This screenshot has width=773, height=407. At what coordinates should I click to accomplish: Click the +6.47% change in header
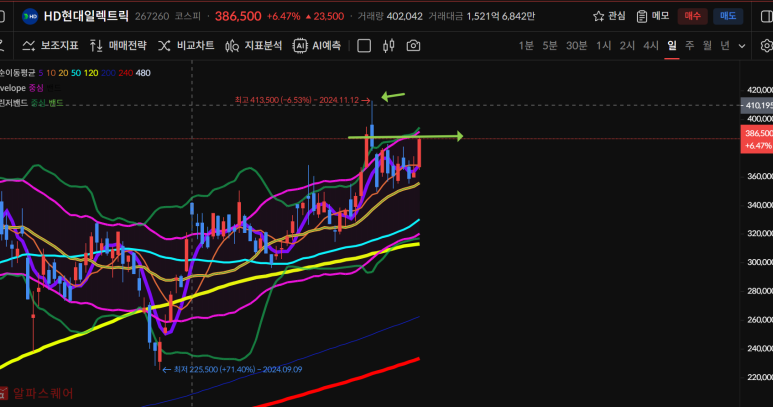283,16
